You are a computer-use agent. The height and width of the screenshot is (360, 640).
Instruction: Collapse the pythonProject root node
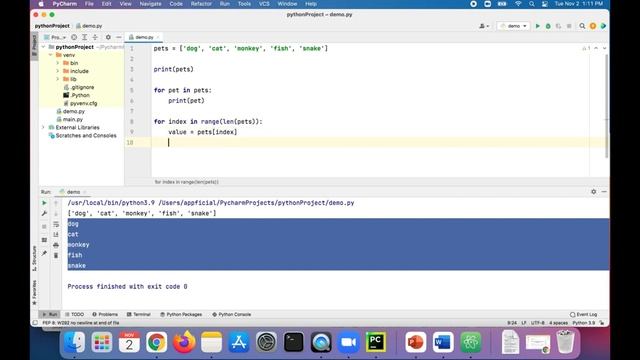(x=44, y=47)
